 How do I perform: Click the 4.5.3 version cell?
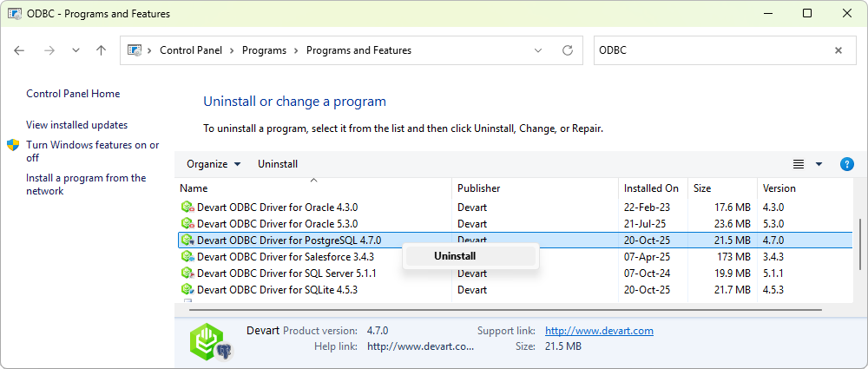click(x=773, y=290)
